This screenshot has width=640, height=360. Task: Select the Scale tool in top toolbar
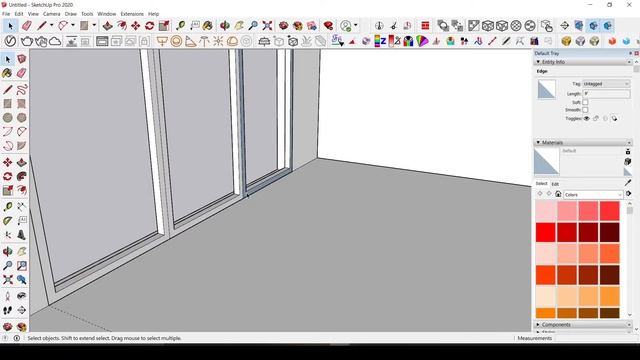(x=164, y=26)
